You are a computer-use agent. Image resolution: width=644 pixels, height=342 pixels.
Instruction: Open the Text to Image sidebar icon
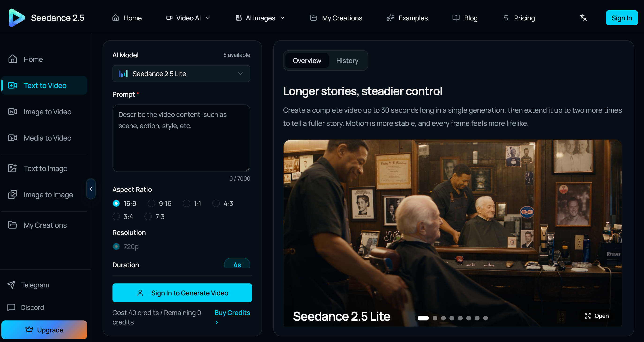12,168
